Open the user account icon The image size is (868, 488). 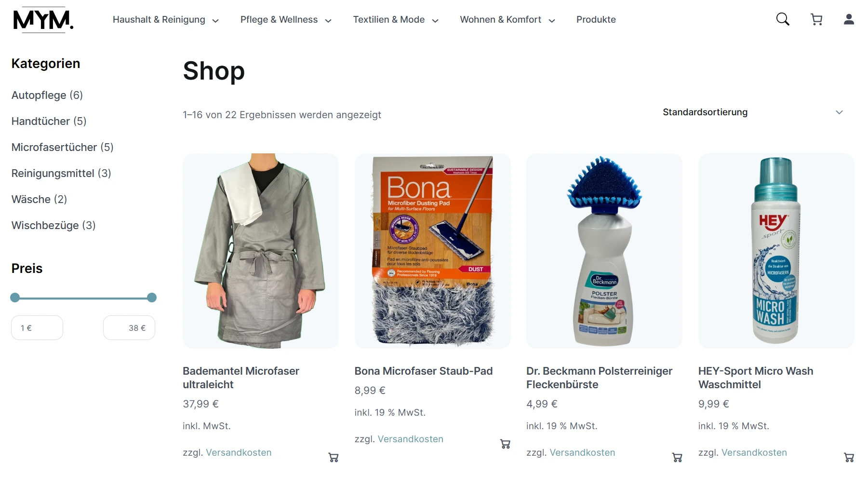[x=849, y=19]
